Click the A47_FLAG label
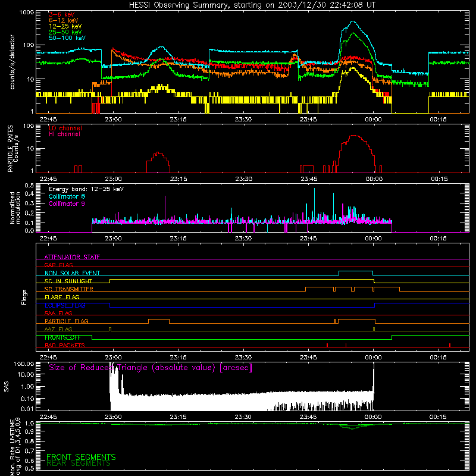This screenshot has width=476, height=476. tap(58, 329)
